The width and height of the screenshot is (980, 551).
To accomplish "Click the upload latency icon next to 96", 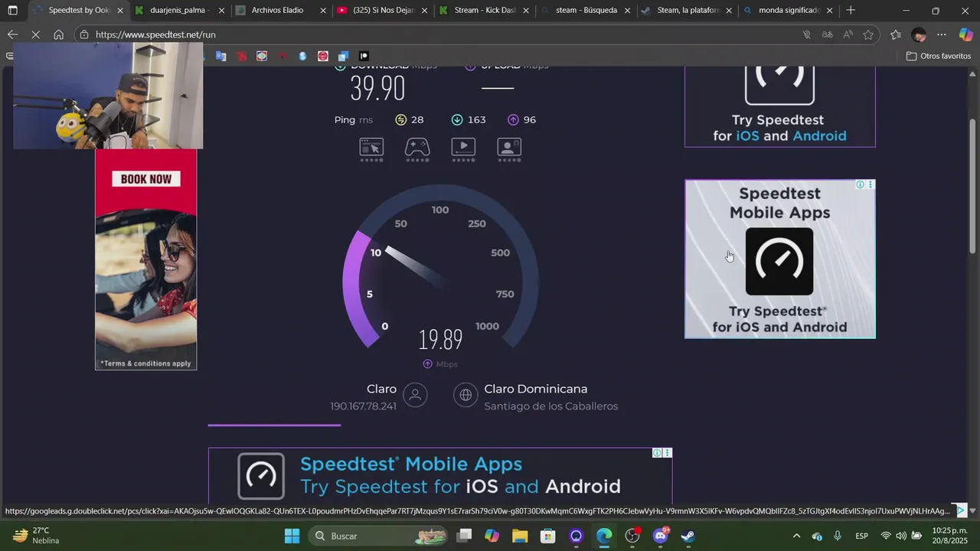I will tap(513, 119).
